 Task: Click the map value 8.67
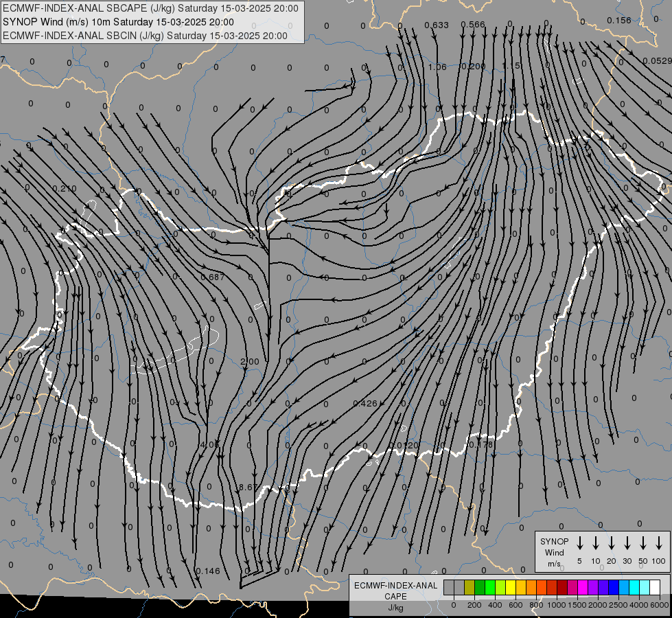click(x=248, y=488)
